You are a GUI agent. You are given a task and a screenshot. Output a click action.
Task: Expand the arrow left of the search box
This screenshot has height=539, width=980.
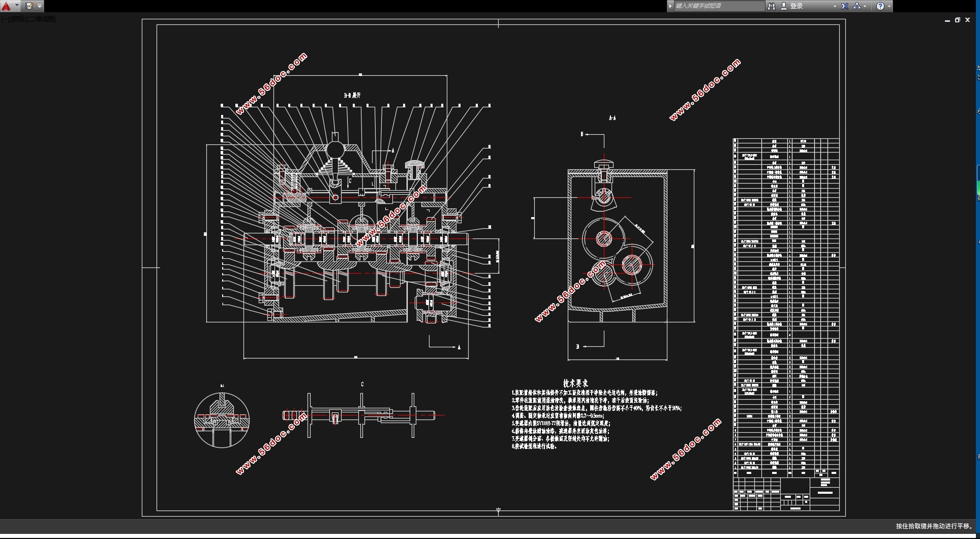[x=670, y=6]
